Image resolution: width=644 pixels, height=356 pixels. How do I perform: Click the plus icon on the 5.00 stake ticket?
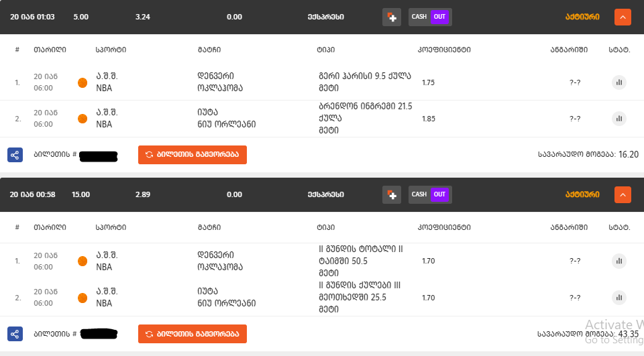392,17
